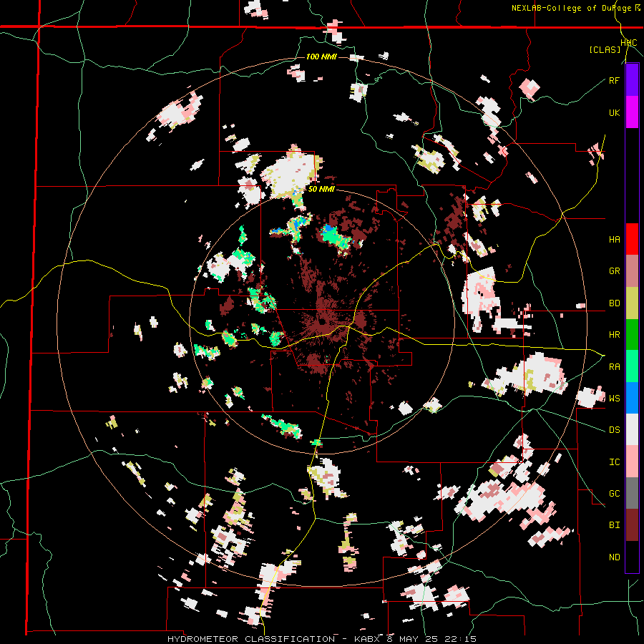Click the DS legend label

click(614, 430)
